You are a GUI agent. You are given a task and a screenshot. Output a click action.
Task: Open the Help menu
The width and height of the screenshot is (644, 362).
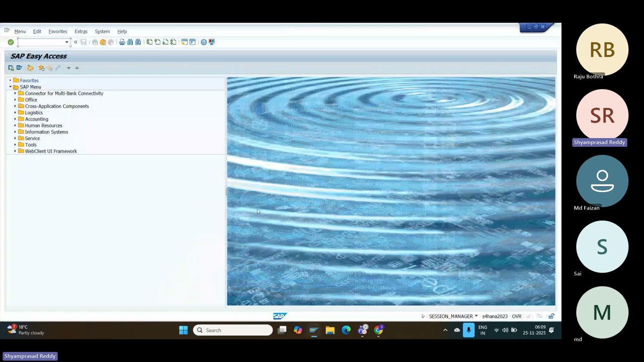[122, 31]
